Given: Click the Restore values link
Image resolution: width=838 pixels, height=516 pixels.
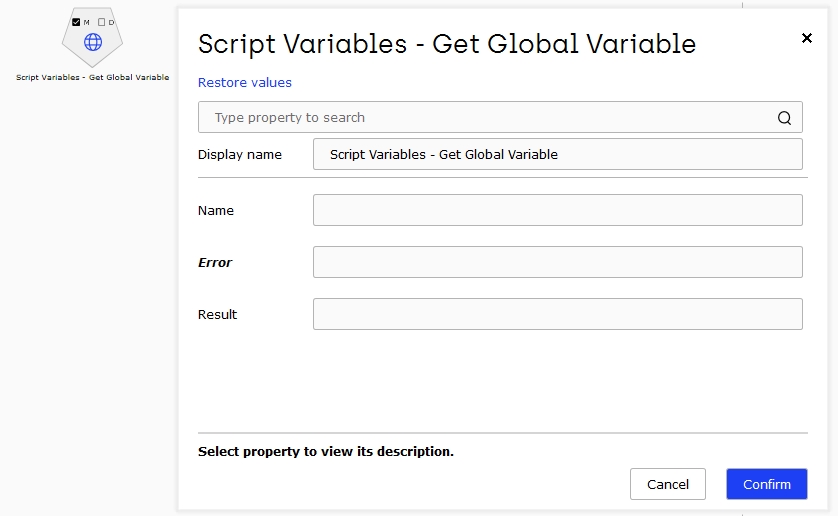Looking at the screenshot, I should (245, 82).
